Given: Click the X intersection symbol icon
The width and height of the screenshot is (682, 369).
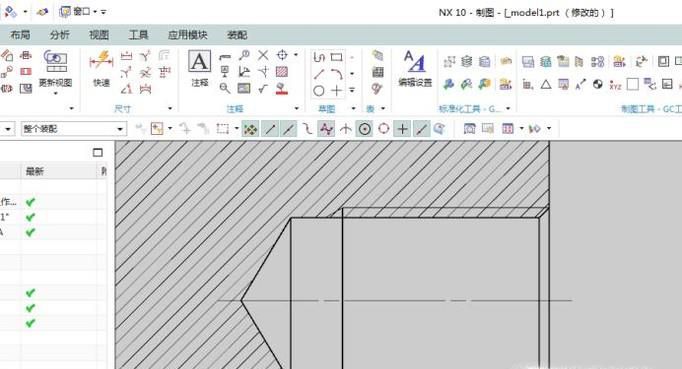Looking at the screenshot, I should tap(263, 55).
